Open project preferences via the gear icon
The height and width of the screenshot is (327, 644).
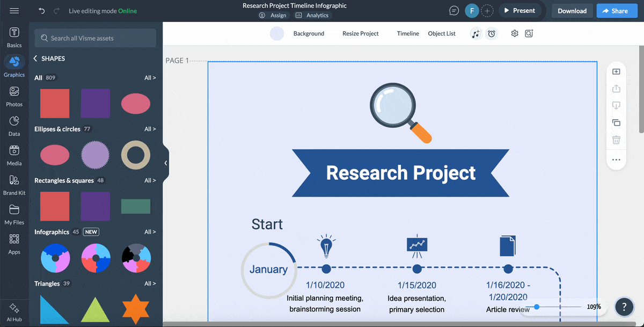(514, 33)
